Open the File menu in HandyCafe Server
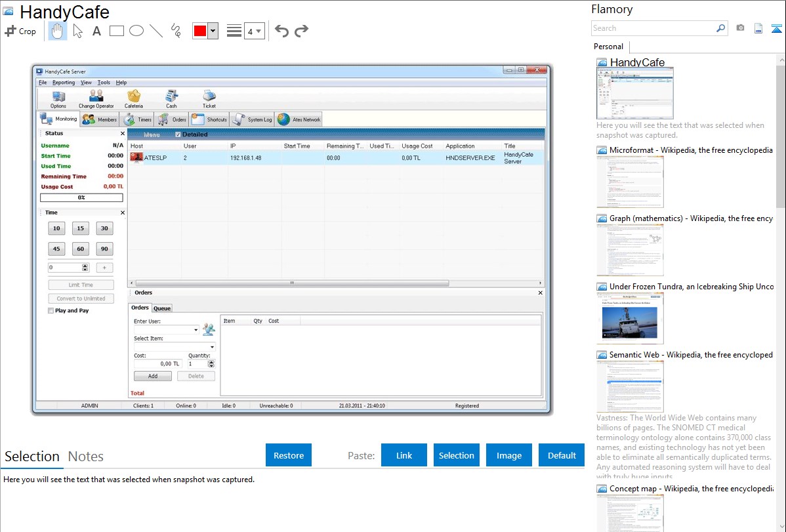Image resolution: width=786 pixels, height=532 pixels. (43, 83)
